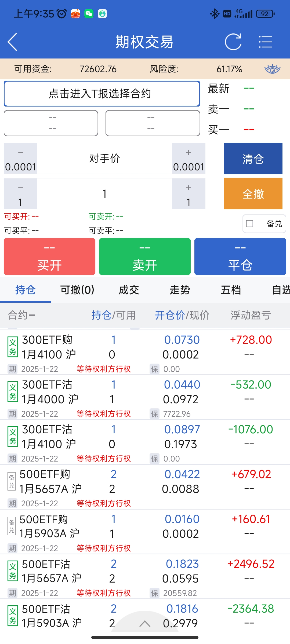Sort positions by 合约 column header

coord(21,315)
